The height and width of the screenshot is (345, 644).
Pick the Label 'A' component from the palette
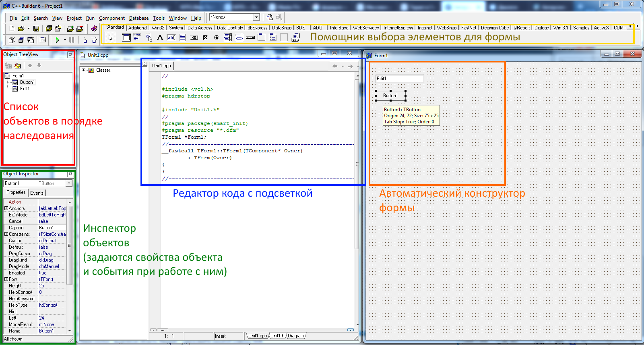tap(160, 37)
